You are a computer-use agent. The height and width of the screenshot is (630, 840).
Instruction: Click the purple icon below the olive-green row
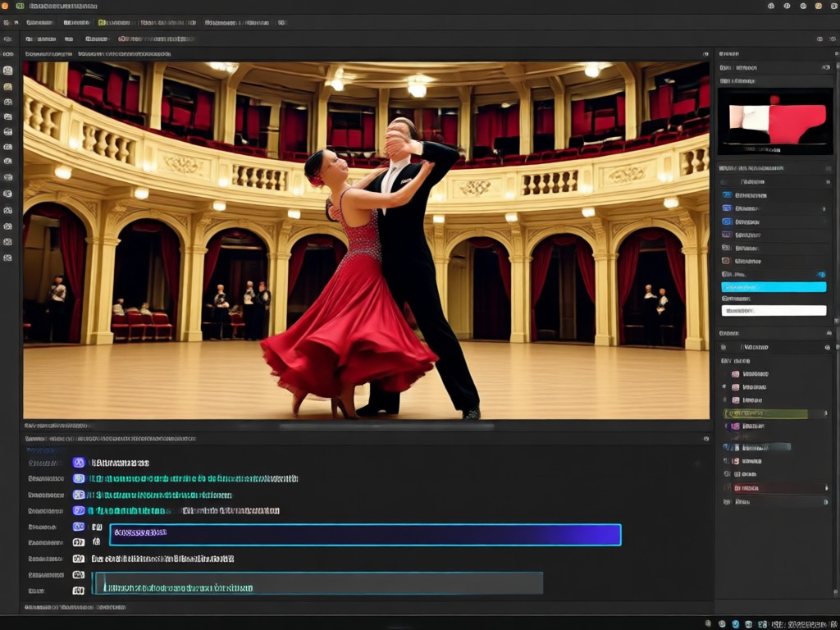[x=736, y=427]
